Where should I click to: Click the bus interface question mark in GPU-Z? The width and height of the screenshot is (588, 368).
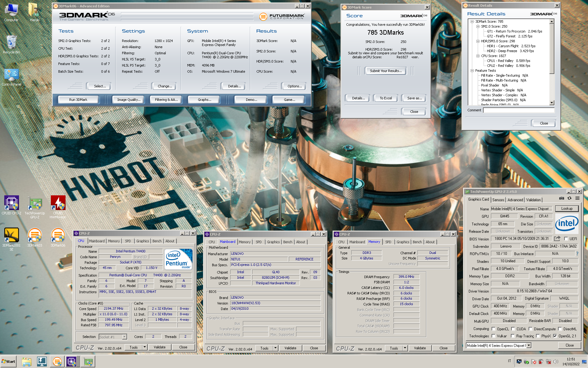tap(577, 254)
